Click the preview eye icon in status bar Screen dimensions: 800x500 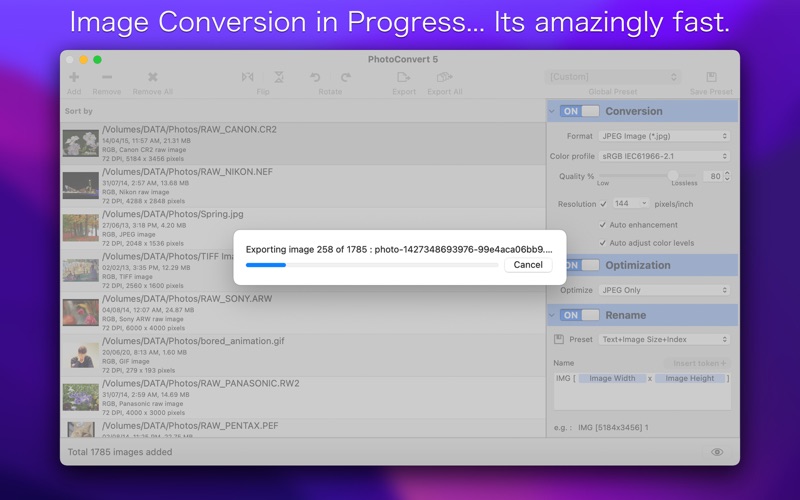717,452
